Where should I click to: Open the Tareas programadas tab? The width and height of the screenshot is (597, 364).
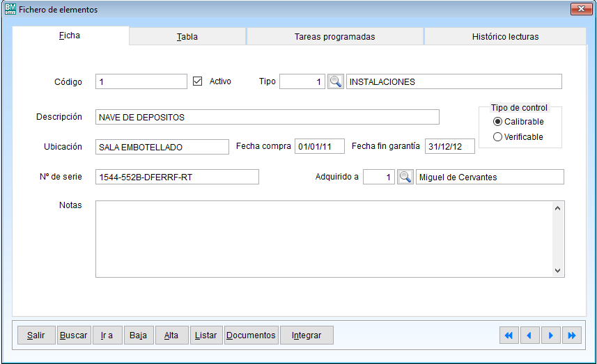click(334, 37)
